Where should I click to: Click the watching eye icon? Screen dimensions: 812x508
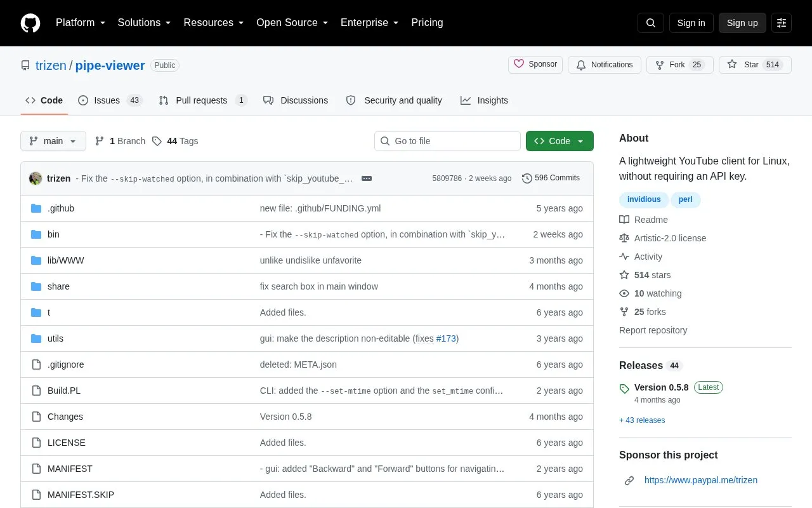pos(624,293)
